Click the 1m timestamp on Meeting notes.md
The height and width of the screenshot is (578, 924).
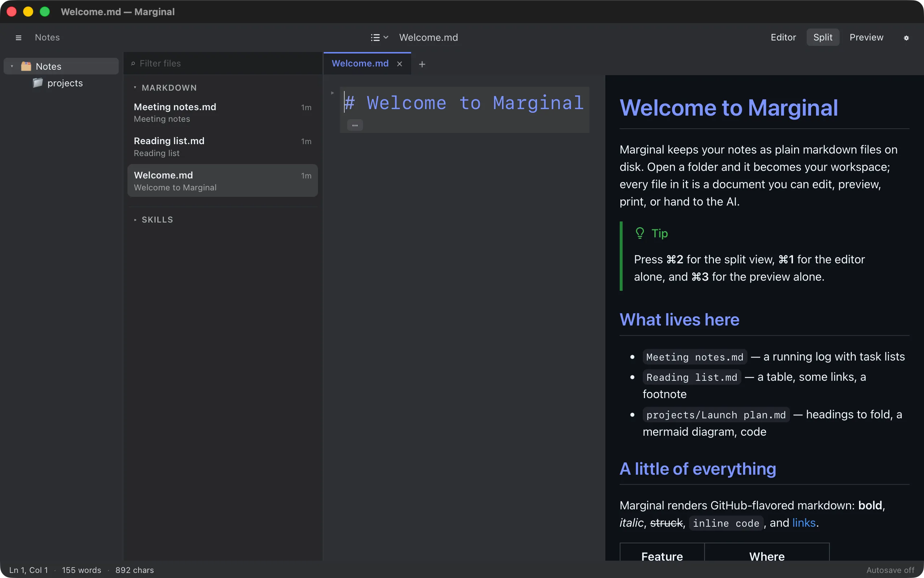(x=306, y=107)
